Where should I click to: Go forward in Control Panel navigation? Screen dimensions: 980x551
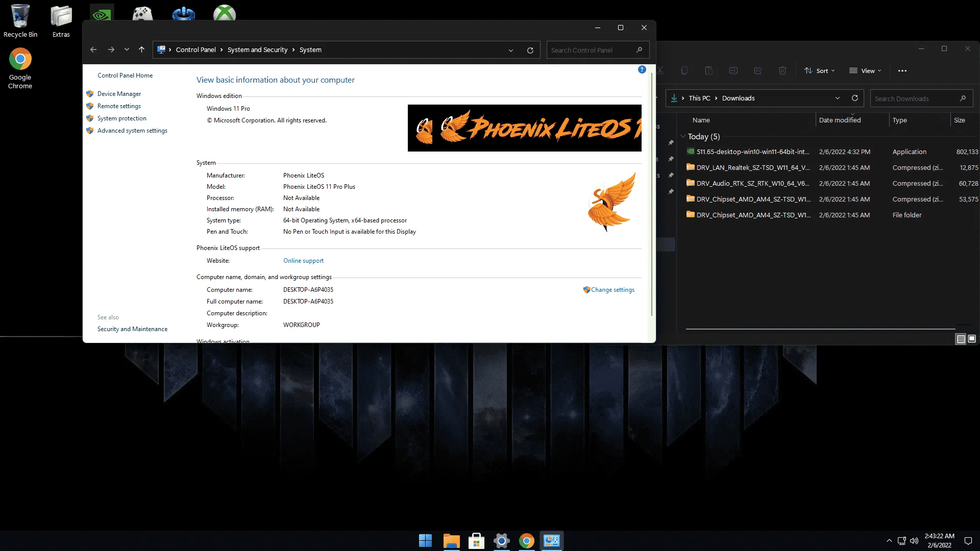click(111, 50)
